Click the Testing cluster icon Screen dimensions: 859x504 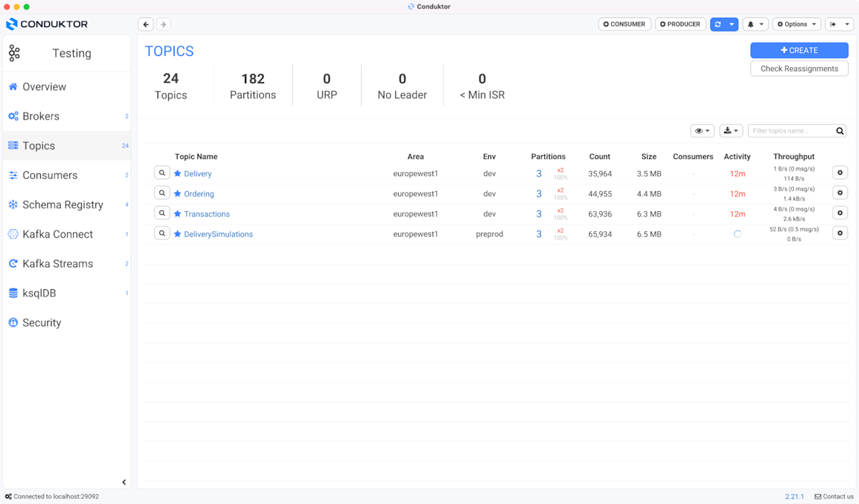coord(14,53)
